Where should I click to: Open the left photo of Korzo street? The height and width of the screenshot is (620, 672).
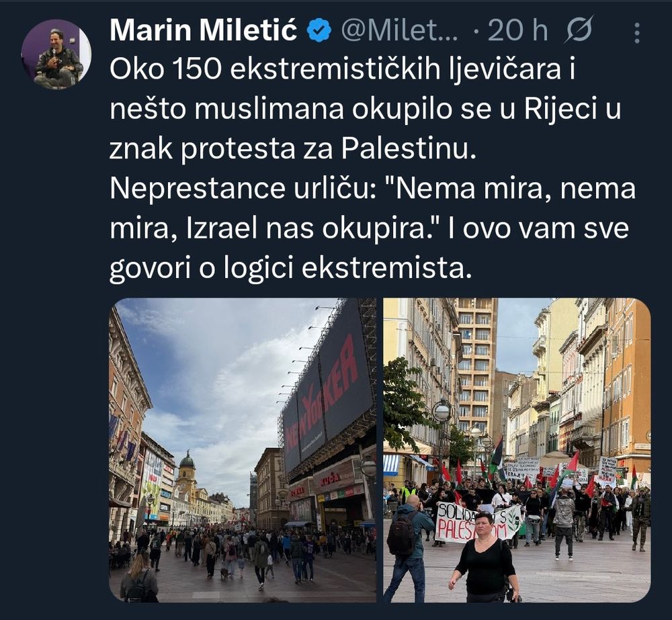(243, 450)
